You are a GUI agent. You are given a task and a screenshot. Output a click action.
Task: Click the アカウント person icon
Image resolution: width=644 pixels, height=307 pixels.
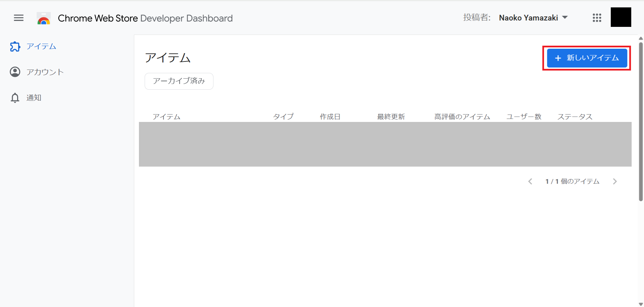tap(15, 72)
